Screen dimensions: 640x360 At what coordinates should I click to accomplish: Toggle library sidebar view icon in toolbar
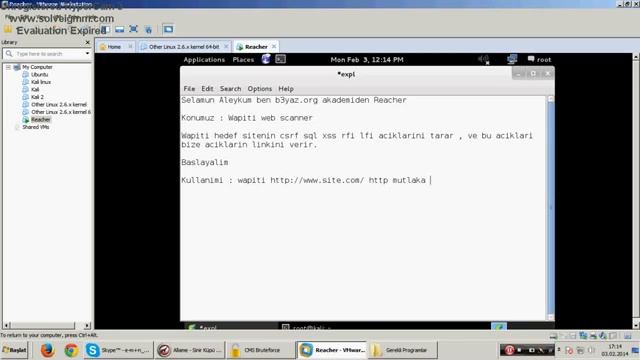click(x=106, y=29)
